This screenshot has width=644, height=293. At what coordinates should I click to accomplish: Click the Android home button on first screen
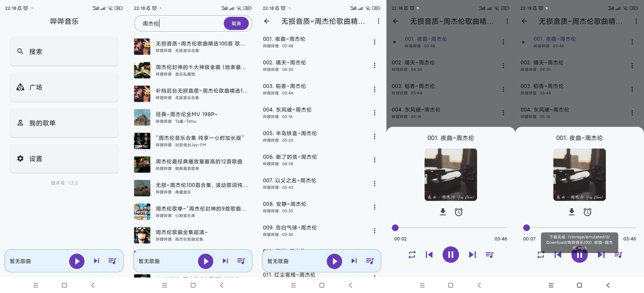(x=64, y=285)
